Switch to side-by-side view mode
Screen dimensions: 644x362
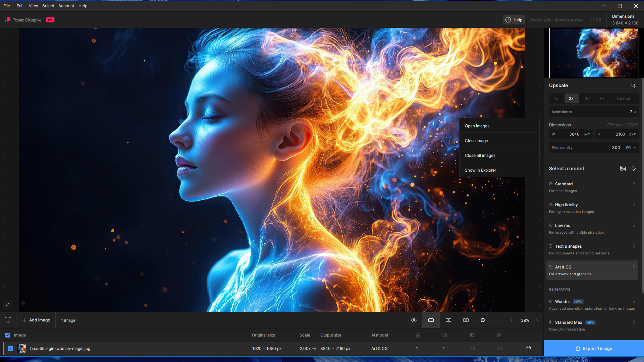coord(466,320)
